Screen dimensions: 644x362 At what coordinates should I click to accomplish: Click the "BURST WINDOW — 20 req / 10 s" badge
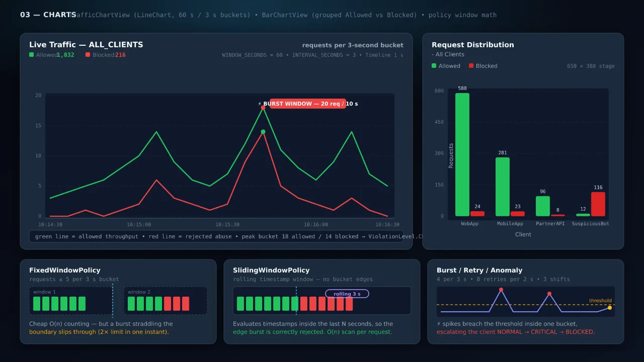(308, 104)
